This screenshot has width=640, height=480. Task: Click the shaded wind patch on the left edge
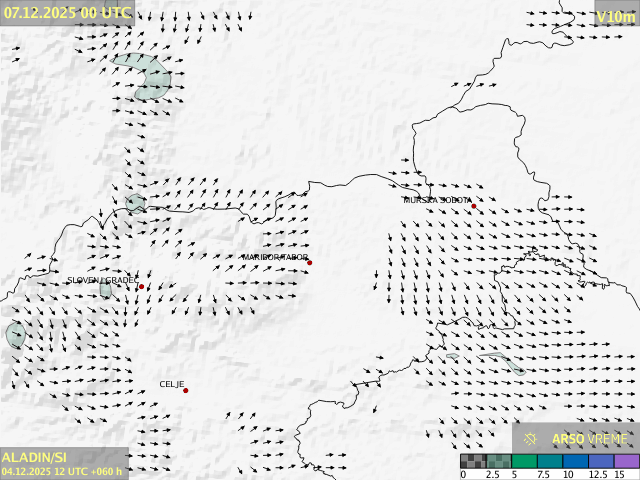[15, 335]
